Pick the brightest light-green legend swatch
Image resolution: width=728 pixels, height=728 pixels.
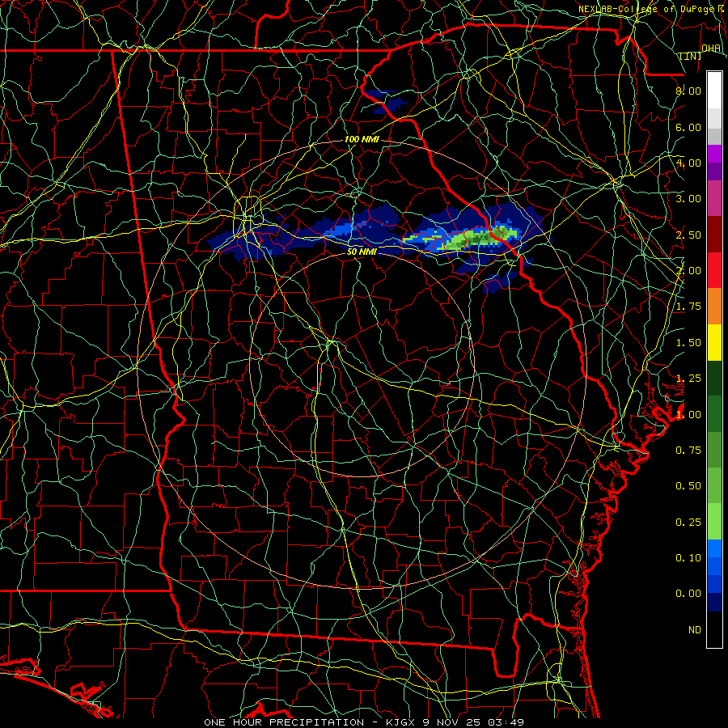pos(714,522)
